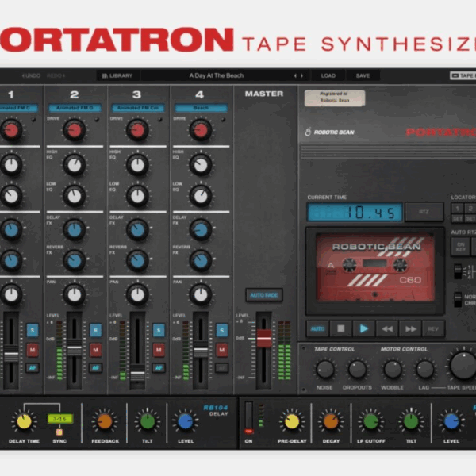Click the channel 4 Reverb FX knob
This screenshot has height=476, width=476.
click(201, 261)
